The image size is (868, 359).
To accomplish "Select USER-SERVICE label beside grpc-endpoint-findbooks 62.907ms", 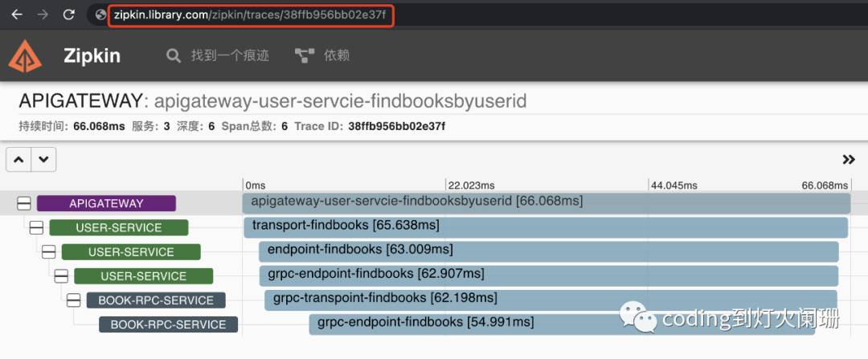I will point(144,276).
